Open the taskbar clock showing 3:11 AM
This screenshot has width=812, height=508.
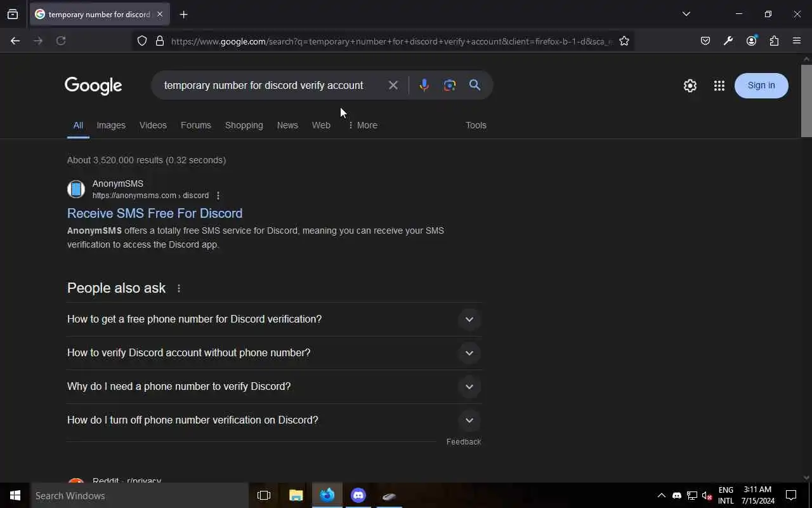pos(757,495)
